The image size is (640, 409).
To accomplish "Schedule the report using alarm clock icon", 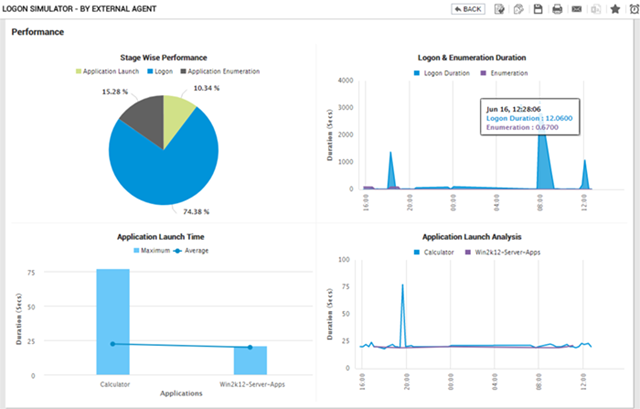I will [x=634, y=9].
